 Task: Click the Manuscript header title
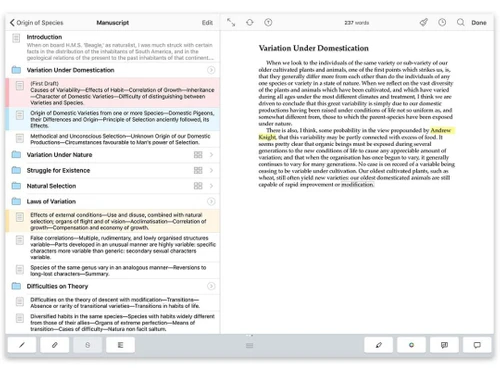point(113,23)
